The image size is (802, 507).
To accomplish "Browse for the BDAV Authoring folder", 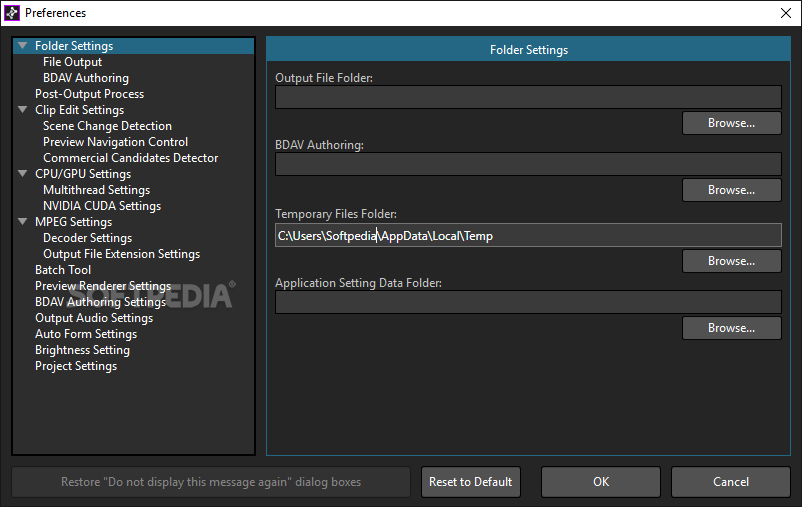I will tap(731, 190).
